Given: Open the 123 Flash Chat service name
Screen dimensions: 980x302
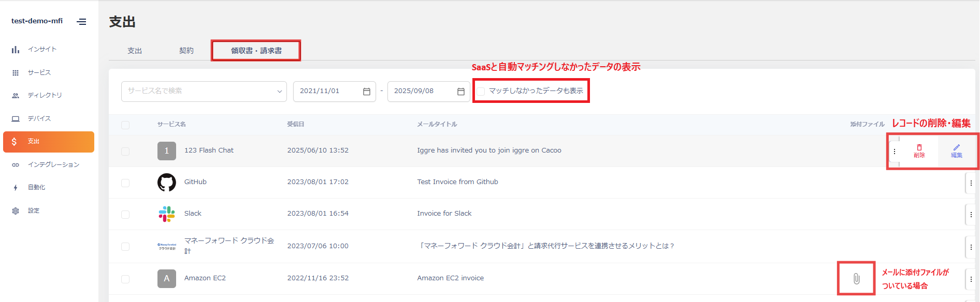Looking at the screenshot, I should [x=209, y=150].
